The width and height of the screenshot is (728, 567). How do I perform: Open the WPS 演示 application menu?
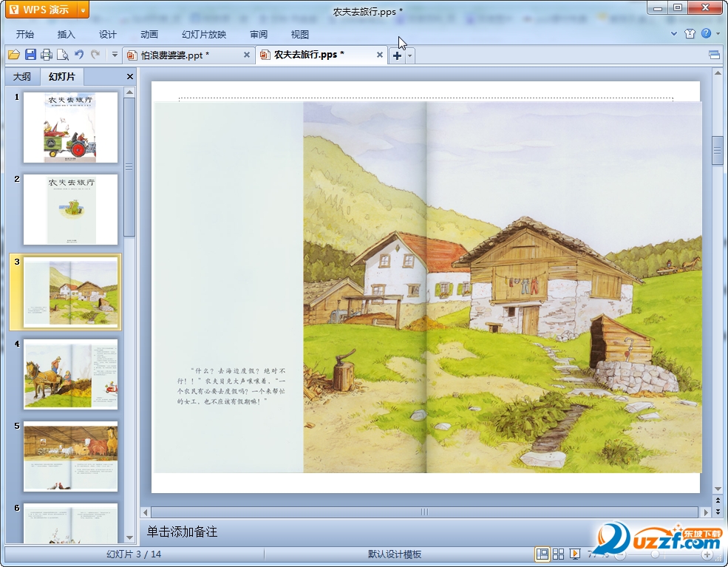41,10
